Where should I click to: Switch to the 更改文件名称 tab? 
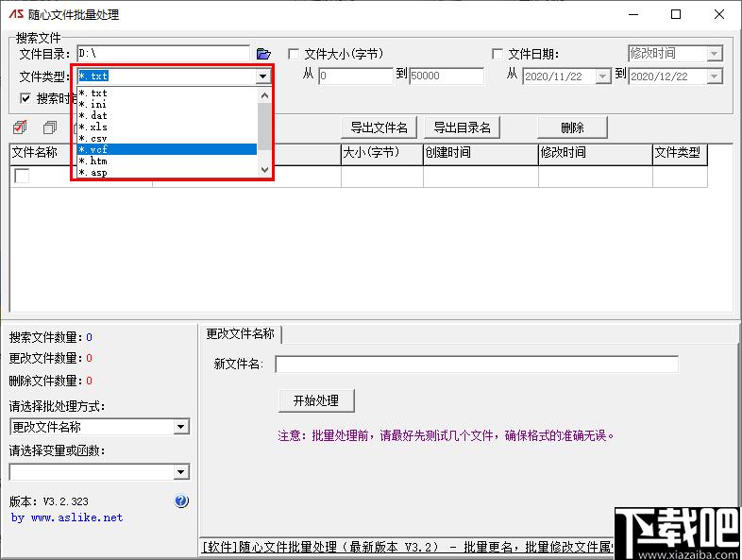point(241,334)
